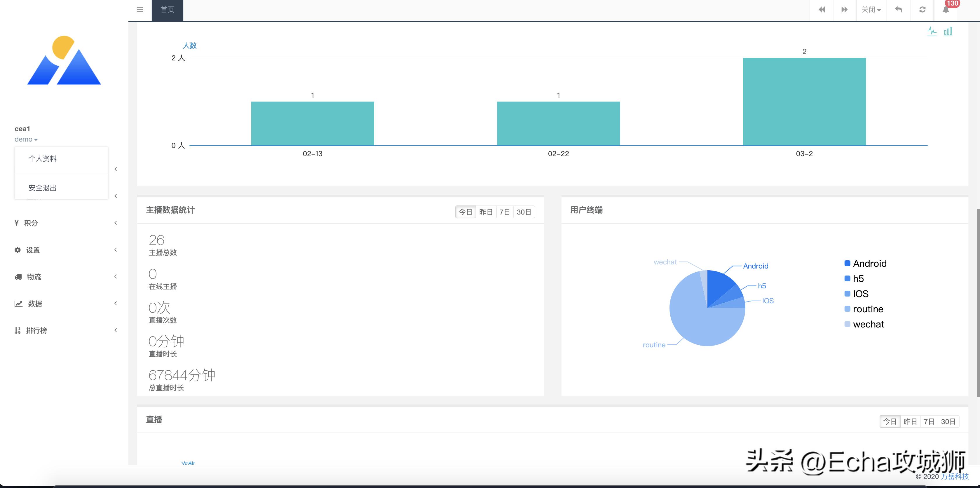This screenshot has height=488, width=980.
Task: Click the refresh icon in the top bar
Action: pyautogui.click(x=922, y=10)
